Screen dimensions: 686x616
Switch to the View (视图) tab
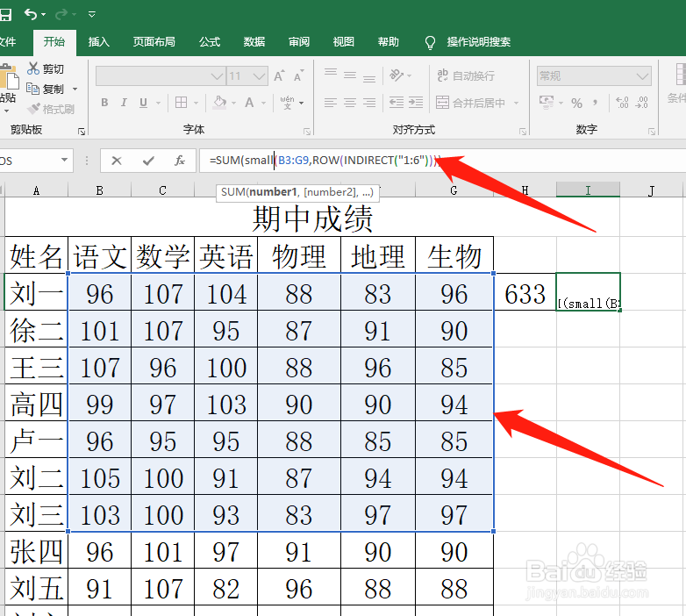pos(343,42)
